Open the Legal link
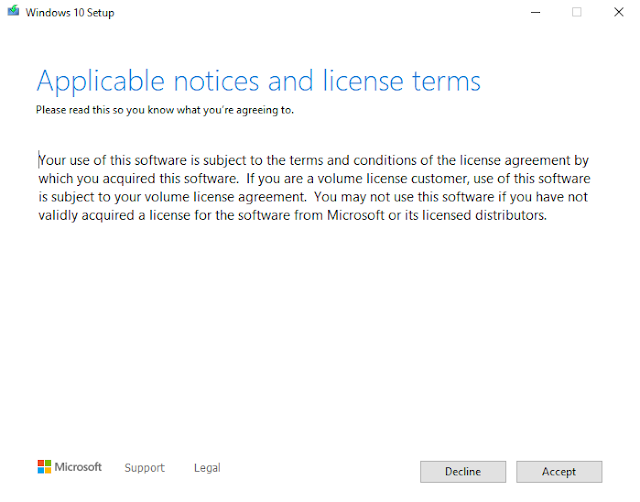Screen dimensions: 640x502 pos(207,468)
